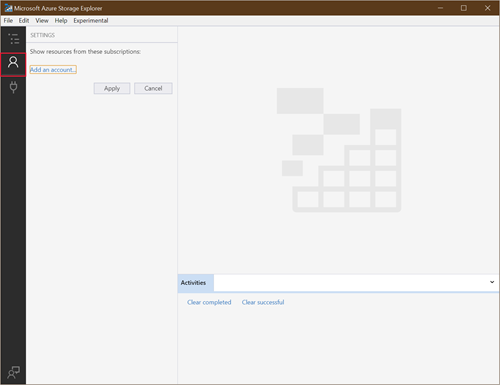Viewport: 500px width, 385px height.
Task: Click the Apply button
Action: 112,88
